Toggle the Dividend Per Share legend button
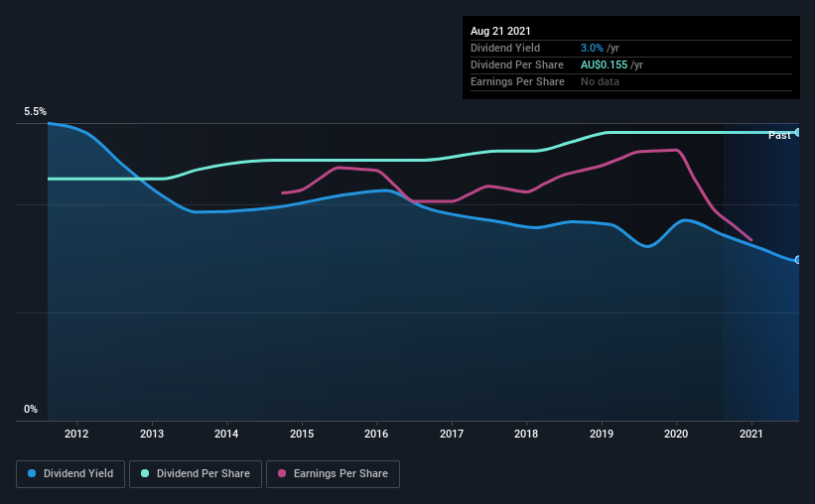 click(196, 474)
